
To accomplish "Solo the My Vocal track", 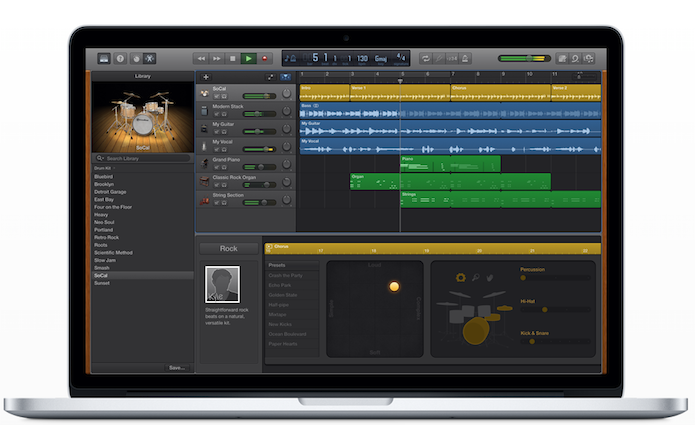I will pyautogui.click(x=224, y=149).
